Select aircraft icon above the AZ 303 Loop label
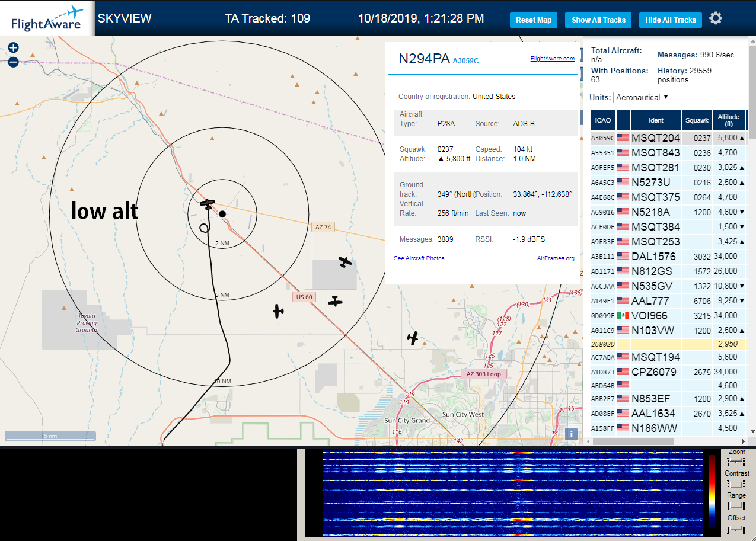Image resolution: width=756 pixels, height=541 pixels. [x=413, y=338]
